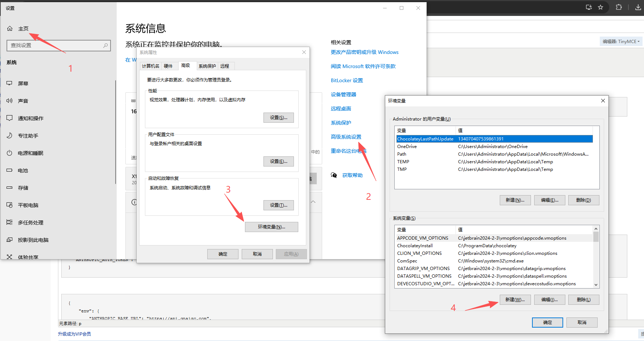Select APPCODE_VM_OPTIONS system variable row
The width and height of the screenshot is (644, 341).
[494, 238]
